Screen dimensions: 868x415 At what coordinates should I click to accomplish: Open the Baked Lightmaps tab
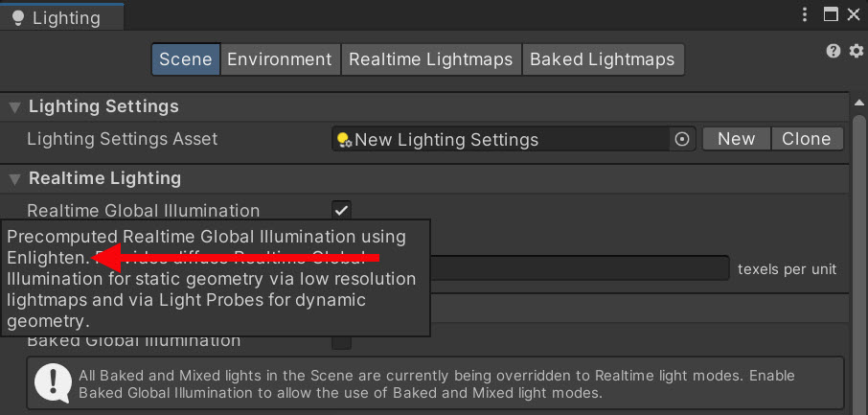pos(603,59)
